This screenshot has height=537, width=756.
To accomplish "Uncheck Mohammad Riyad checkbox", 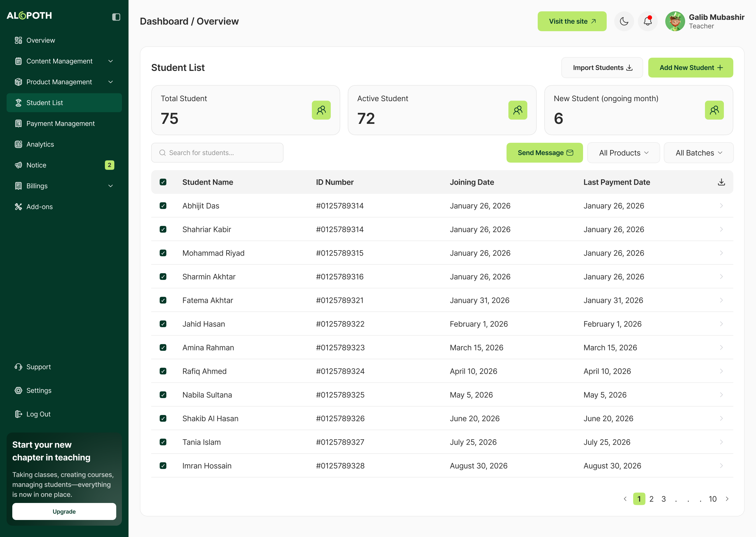I will [x=163, y=253].
